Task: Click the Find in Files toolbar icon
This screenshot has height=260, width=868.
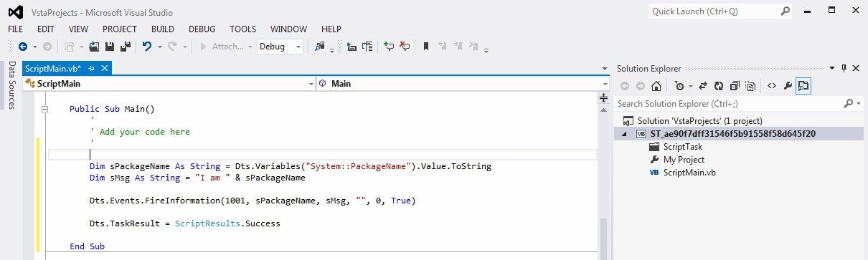Action: (320, 47)
